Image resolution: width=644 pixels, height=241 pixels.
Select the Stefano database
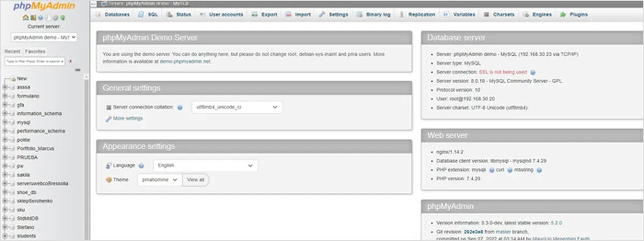[26, 227]
